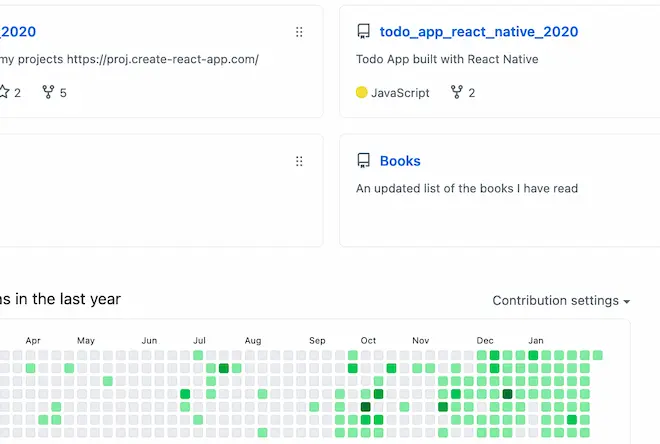Viewport: 660px width, 444px height.
Task: Click the drag handle on the untitled card beside Books
Action: pos(299,161)
